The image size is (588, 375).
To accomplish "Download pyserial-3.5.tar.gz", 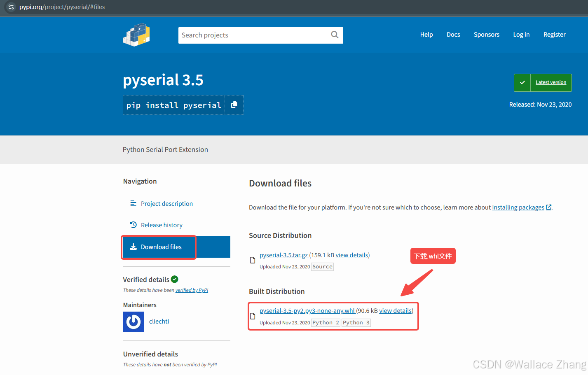I will (x=283, y=255).
